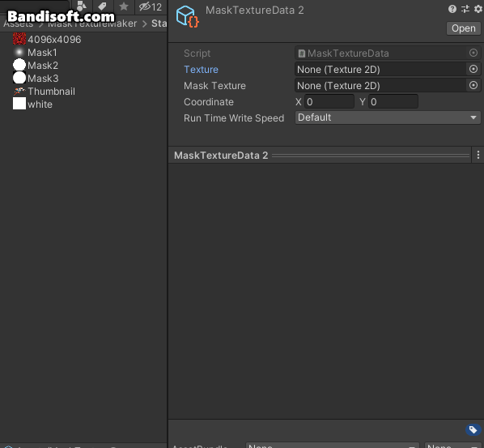Screen dimensions: 484x448
Task: Open the preview header three-dot menu
Action: coord(478,155)
